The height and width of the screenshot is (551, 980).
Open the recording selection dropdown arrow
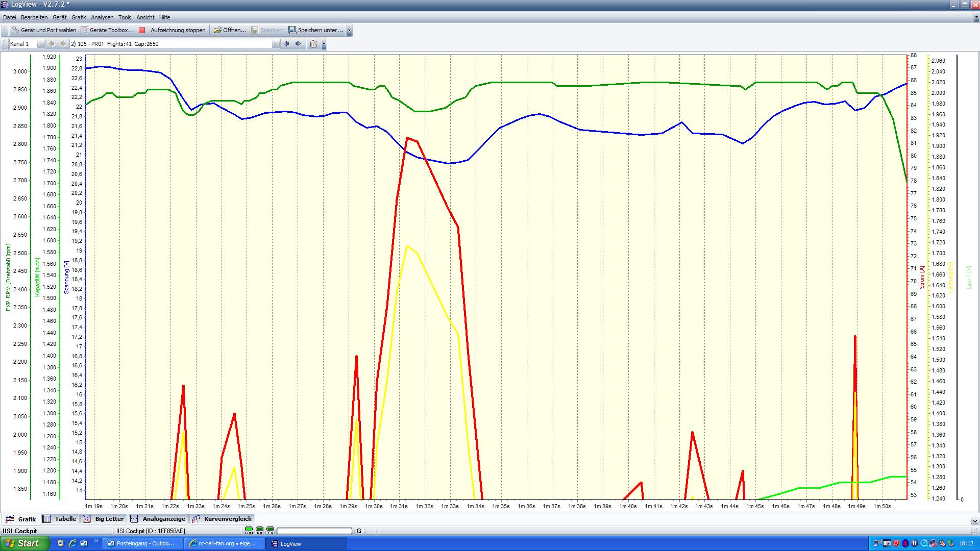(276, 44)
